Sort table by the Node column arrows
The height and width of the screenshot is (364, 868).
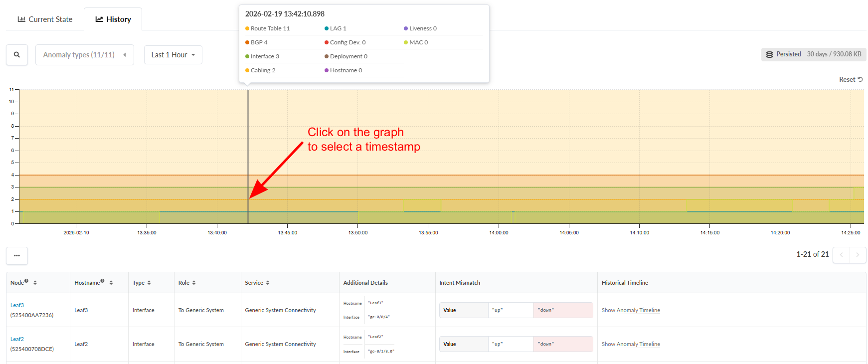(x=35, y=283)
